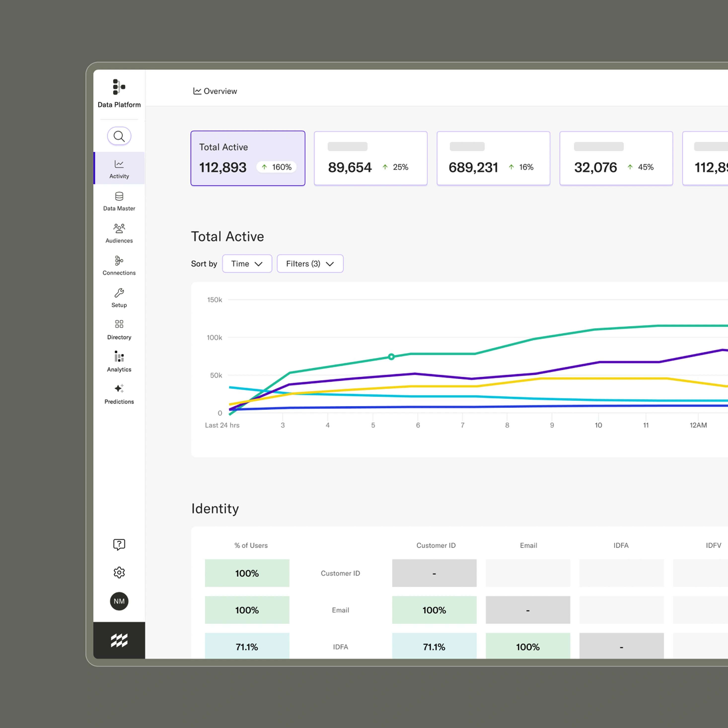Open the Data Master section
Screen dimensions: 728x728
[119, 201]
